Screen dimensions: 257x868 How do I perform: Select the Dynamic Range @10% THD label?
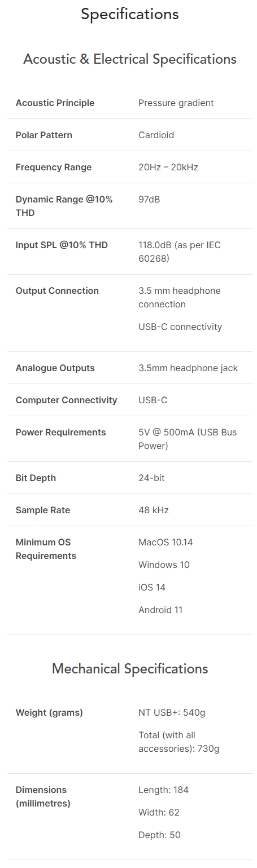click(64, 206)
